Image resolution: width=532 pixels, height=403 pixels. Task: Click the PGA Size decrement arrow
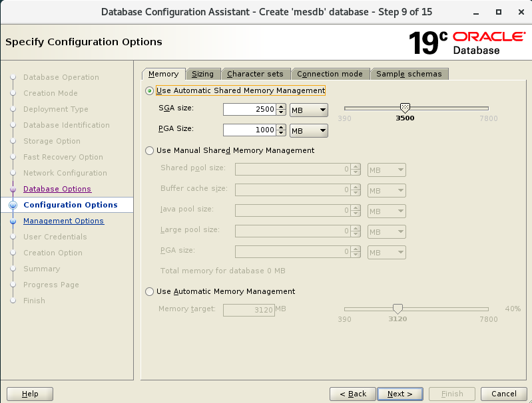281,133
